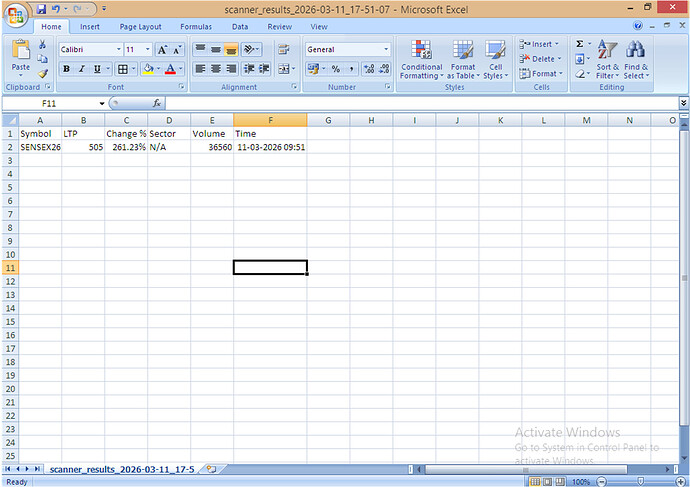Open Conditional Formatting options
This screenshot has width=690, height=487.
pyautogui.click(x=421, y=59)
